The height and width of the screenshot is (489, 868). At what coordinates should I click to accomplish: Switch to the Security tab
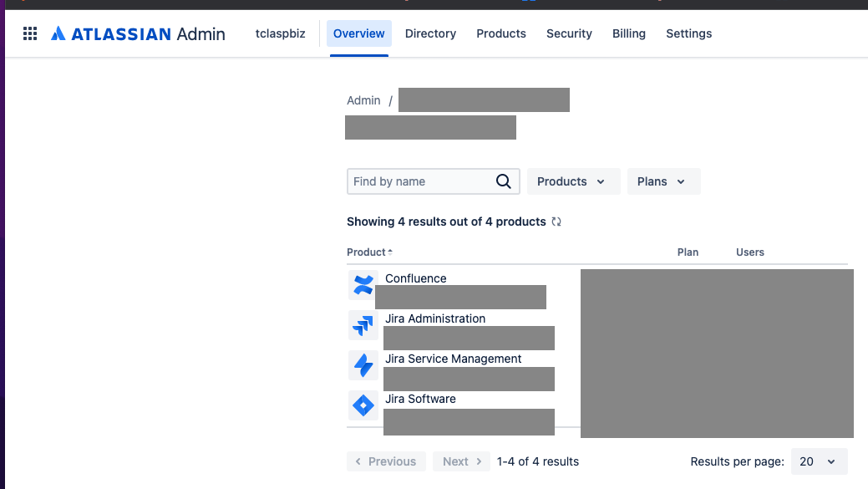click(x=569, y=33)
